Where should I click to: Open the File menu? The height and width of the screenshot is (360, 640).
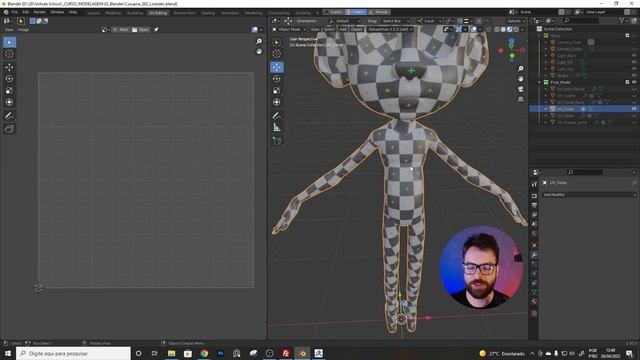pyautogui.click(x=15, y=12)
